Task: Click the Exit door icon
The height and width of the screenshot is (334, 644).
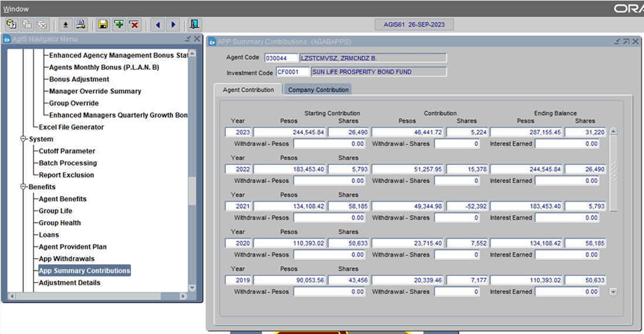Action: click(x=194, y=25)
